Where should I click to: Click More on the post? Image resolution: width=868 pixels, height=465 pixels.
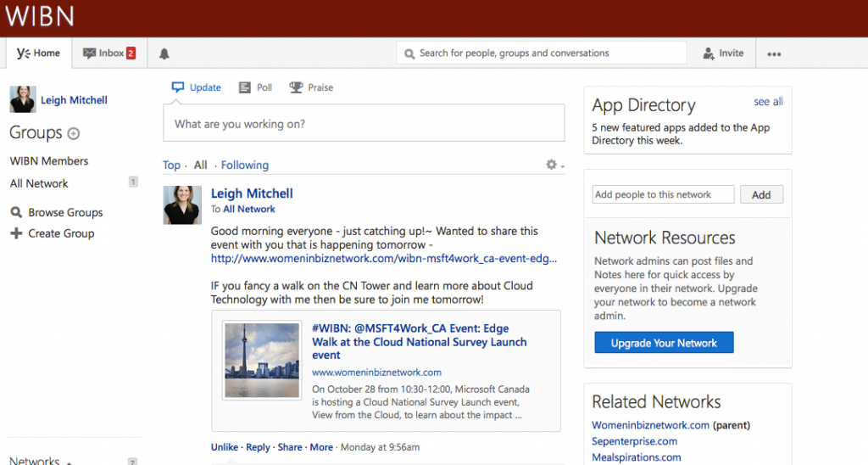pyautogui.click(x=321, y=447)
